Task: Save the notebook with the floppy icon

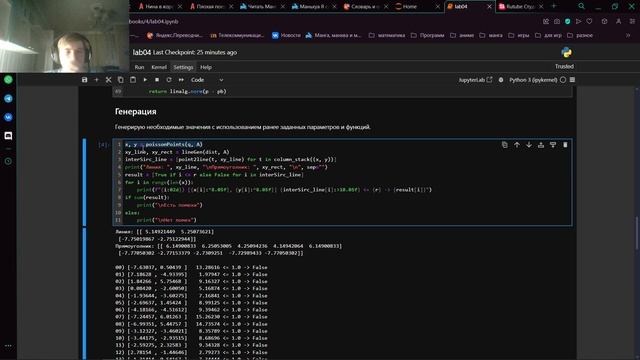Action: click(84, 80)
